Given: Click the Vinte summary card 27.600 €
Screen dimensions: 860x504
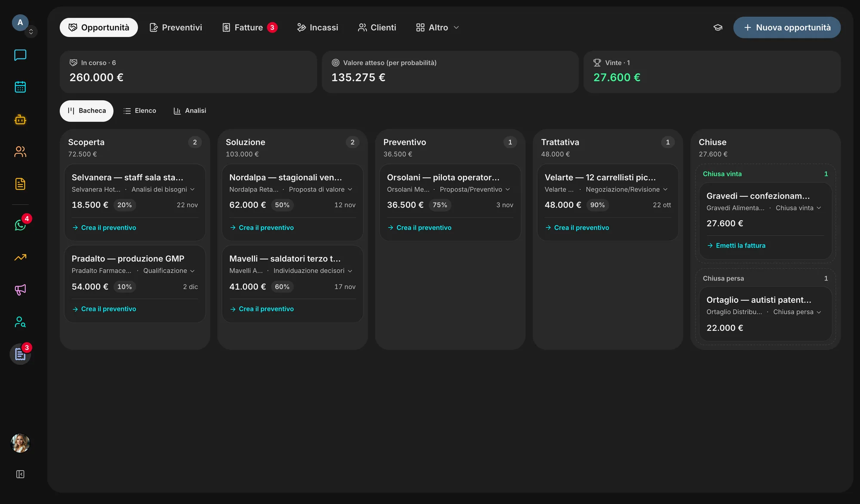Looking at the screenshot, I should pyautogui.click(x=712, y=72).
